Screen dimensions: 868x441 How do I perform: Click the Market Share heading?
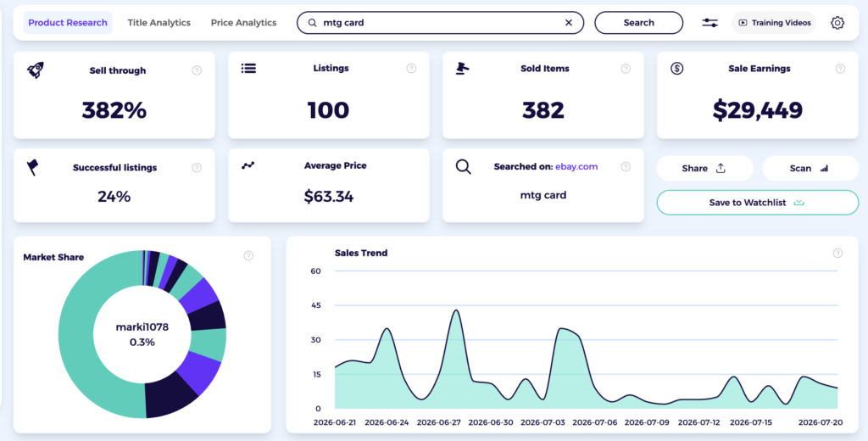pyautogui.click(x=53, y=257)
